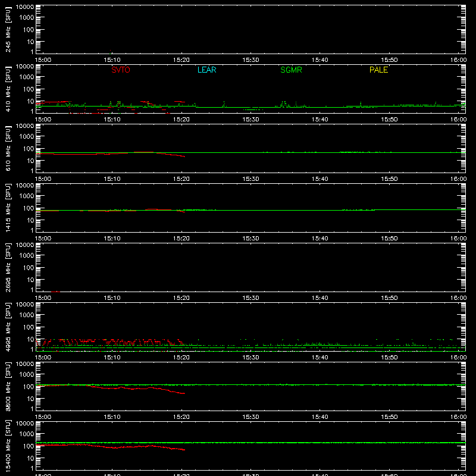The height and width of the screenshot is (476, 476).
Task: Click the 16:00 time label under 8800 MHz panel
Action: 458,417
